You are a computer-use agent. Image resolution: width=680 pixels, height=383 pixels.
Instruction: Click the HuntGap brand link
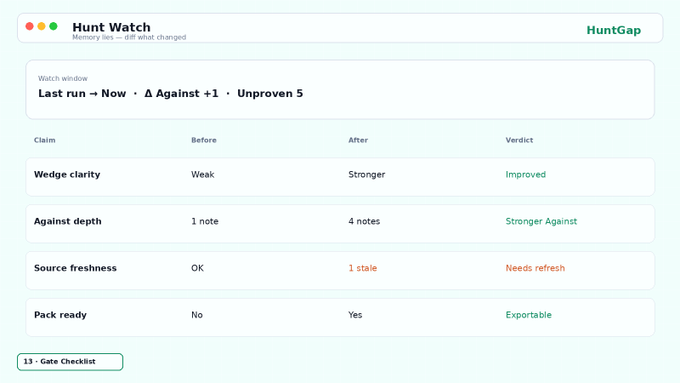[613, 30]
